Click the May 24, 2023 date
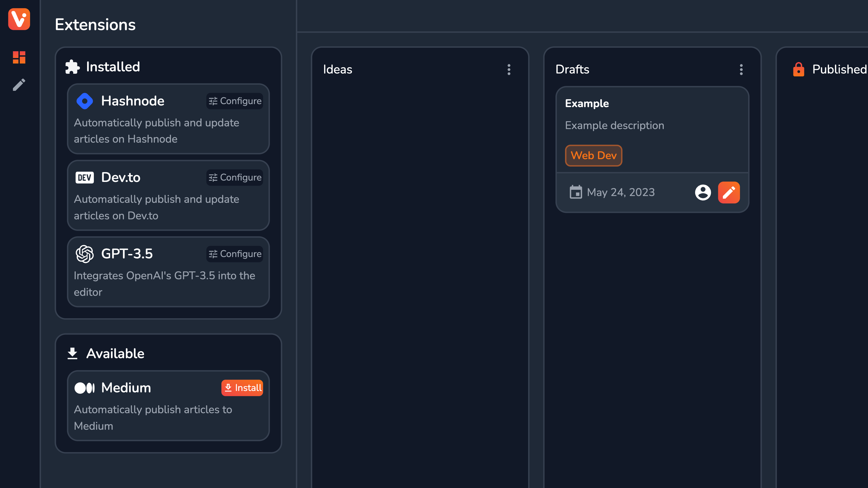 point(621,192)
